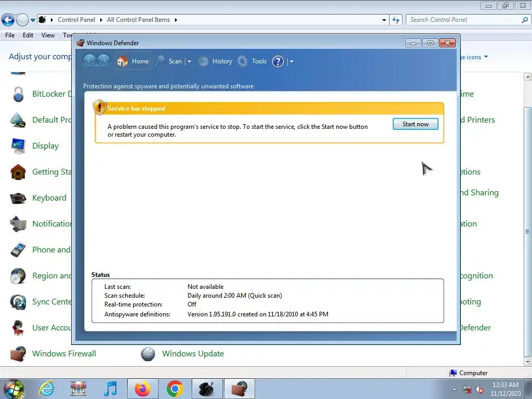The width and height of the screenshot is (532, 399).
Task: Open the Edit menu in Control Panel
Action: point(28,35)
